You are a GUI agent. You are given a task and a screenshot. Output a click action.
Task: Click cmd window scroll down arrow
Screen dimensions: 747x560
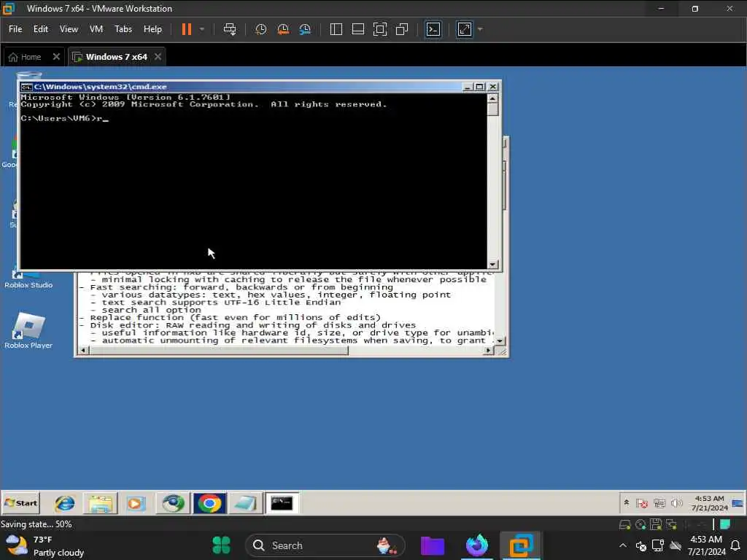pyautogui.click(x=492, y=264)
